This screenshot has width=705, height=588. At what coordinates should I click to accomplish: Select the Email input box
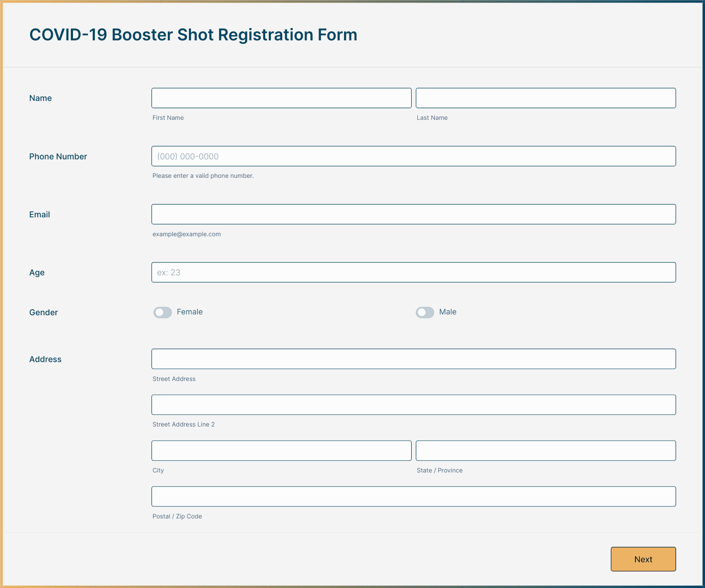413,214
